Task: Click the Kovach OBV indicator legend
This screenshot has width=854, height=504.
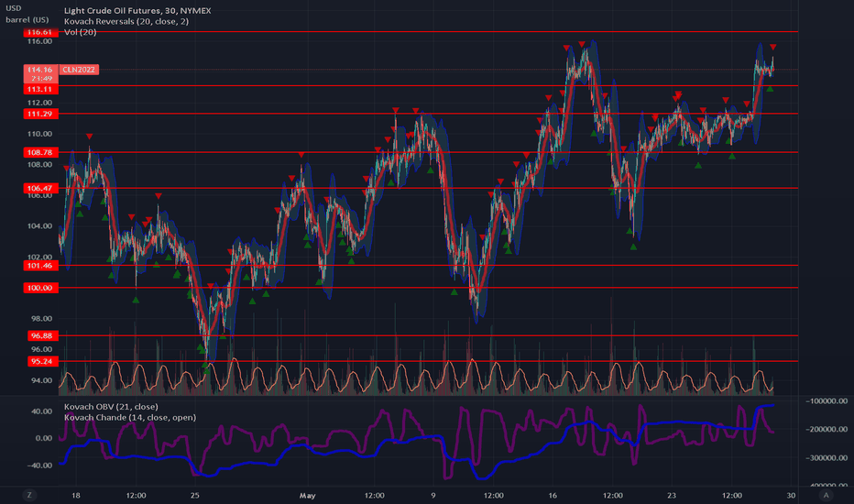Action: point(111,407)
